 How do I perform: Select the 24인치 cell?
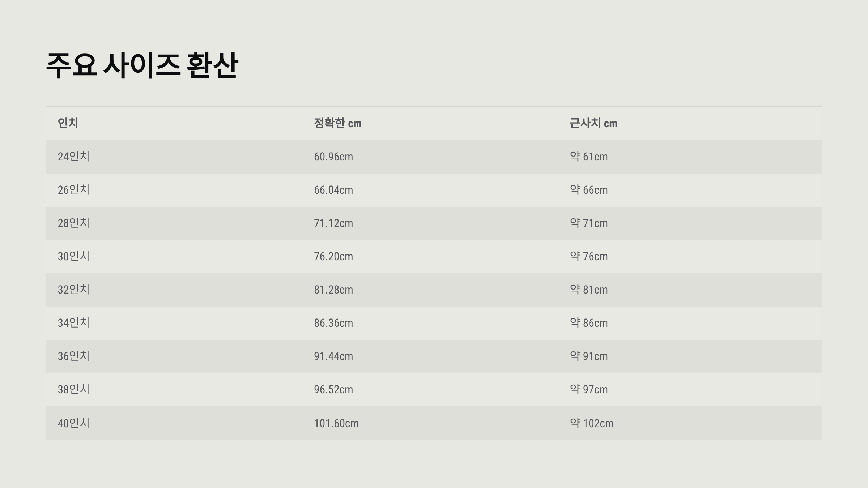pyautogui.click(x=74, y=157)
